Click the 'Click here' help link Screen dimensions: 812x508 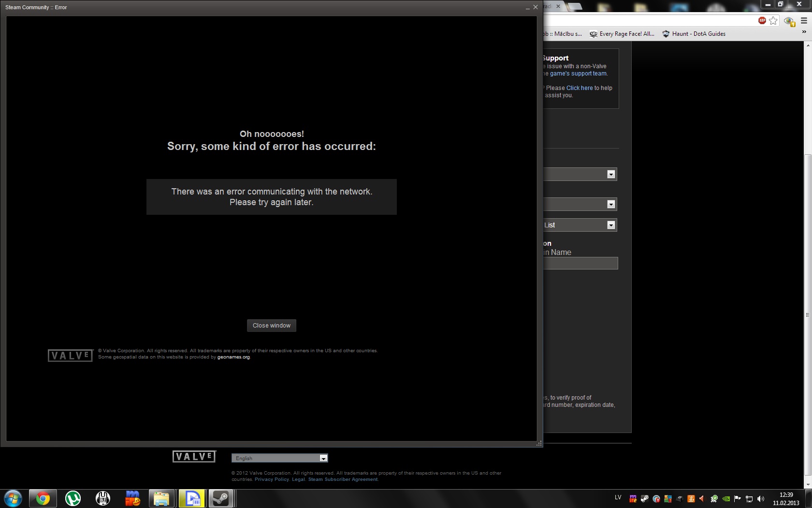pos(580,88)
